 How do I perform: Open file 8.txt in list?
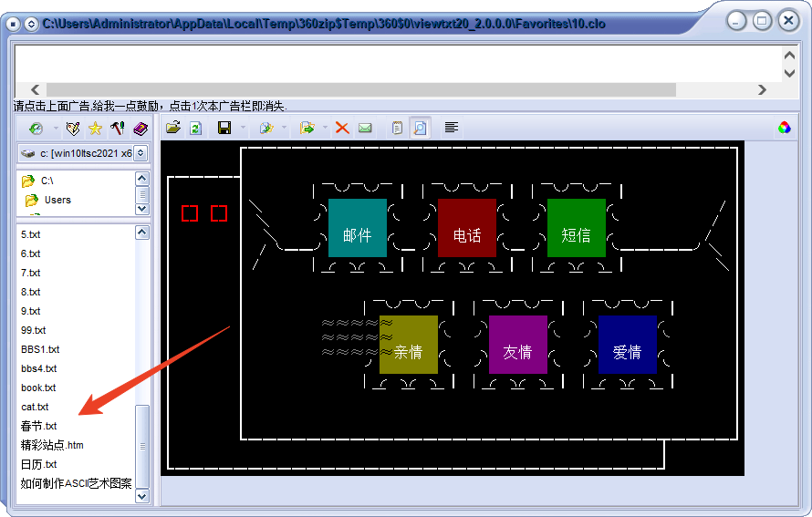coord(30,292)
